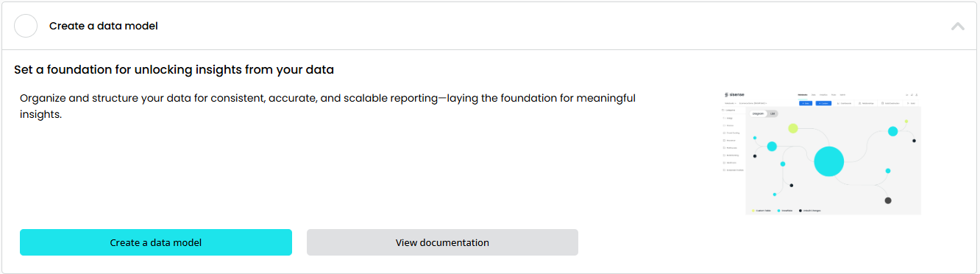The height and width of the screenshot is (274, 980).
Task: Click the Organize and structure description paragraph
Action: point(327,106)
